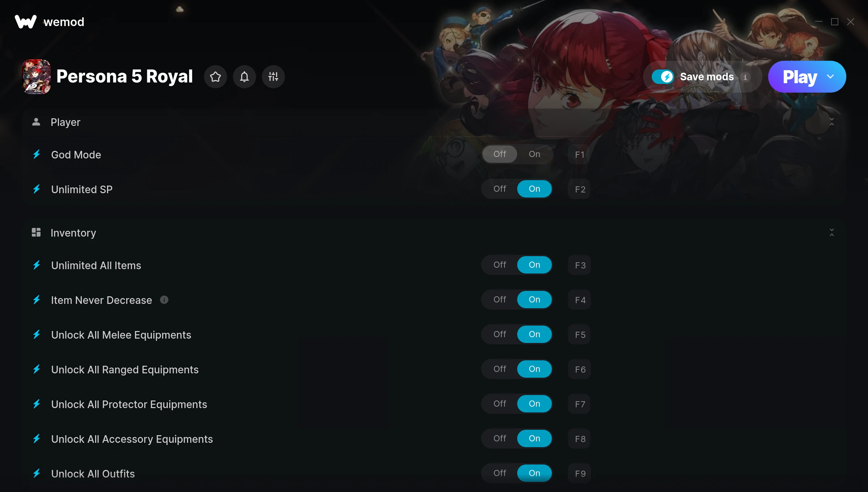The image size is (868, 492).
Task: Turn God Mode on
Action: 535,154
